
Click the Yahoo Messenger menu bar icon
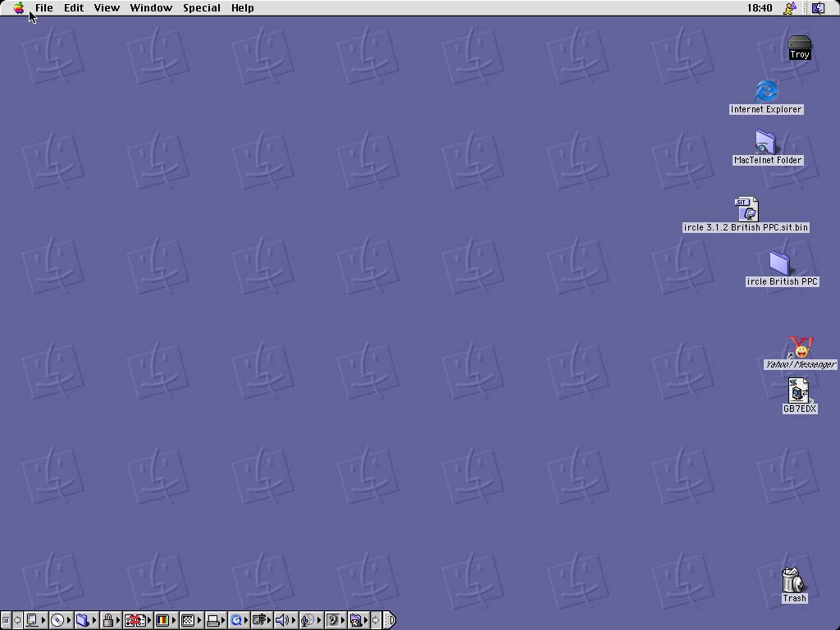click(790, 8)
